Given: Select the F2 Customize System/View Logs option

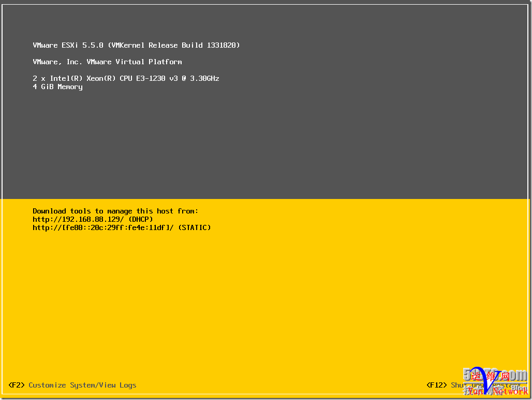Looking at the screenshot, I should coord(72,385).
